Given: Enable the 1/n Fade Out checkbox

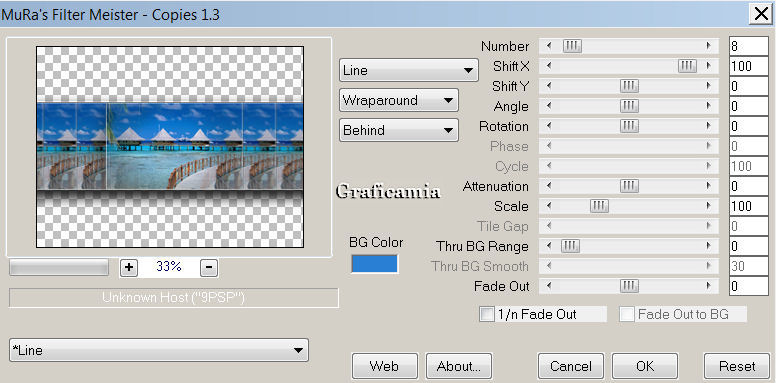Looking at the screenshot, I should tap(487, 314).
